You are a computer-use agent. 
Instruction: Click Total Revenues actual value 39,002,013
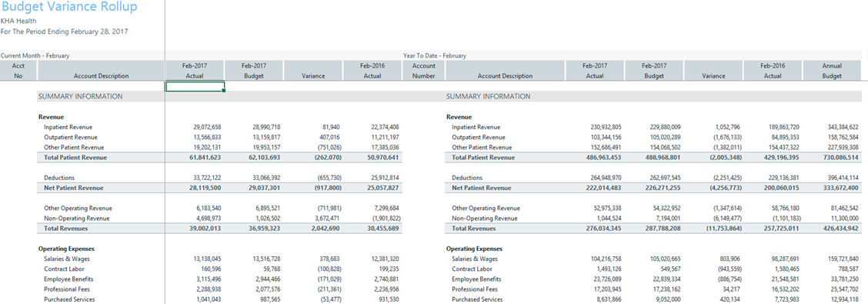coord(207,228)
